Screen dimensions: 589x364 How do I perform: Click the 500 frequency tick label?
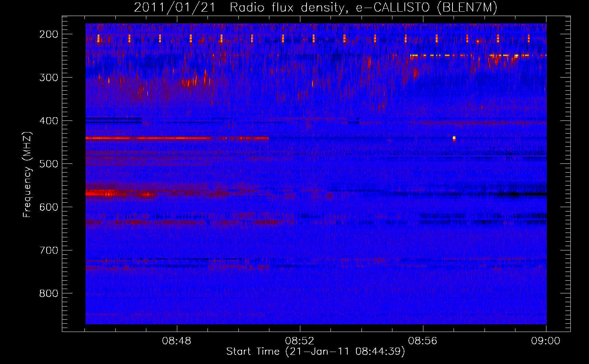(49, 164)
